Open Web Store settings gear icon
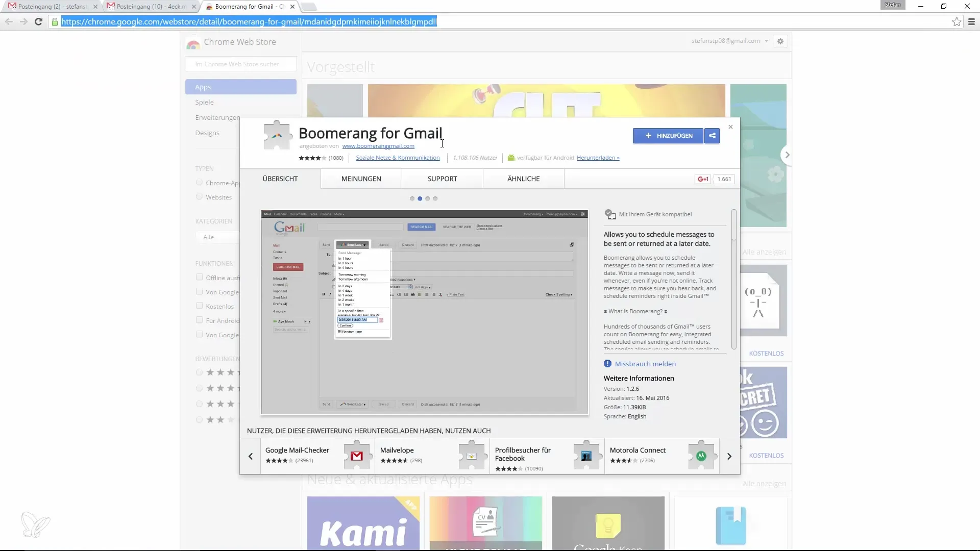 780,41
